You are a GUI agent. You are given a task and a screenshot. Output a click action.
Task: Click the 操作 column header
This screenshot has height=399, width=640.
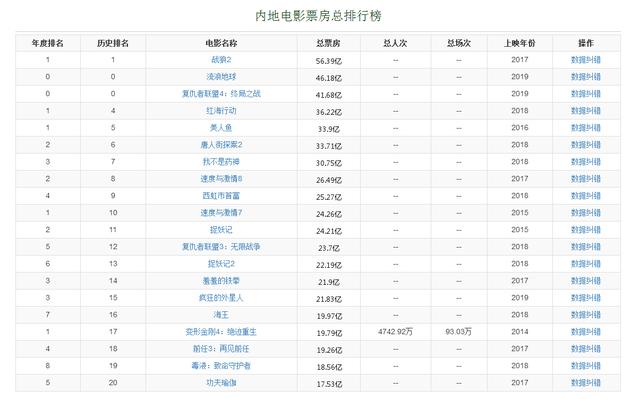point(586,43)
